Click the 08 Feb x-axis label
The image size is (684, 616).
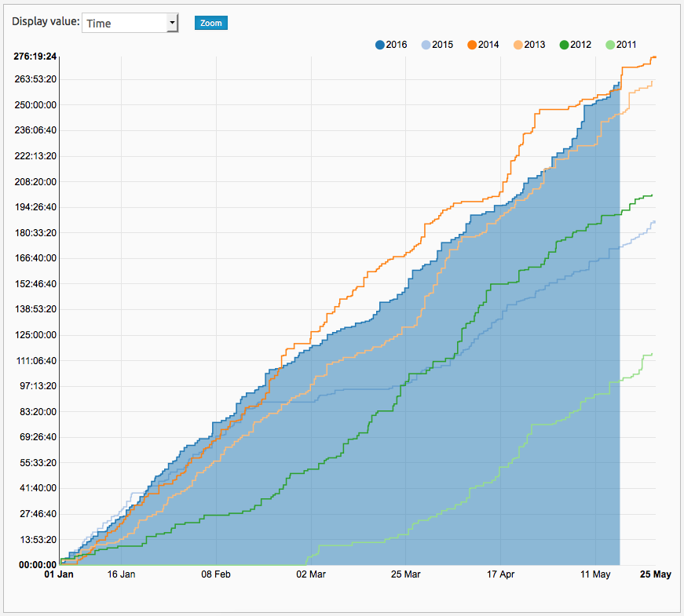tap(215, 574)
